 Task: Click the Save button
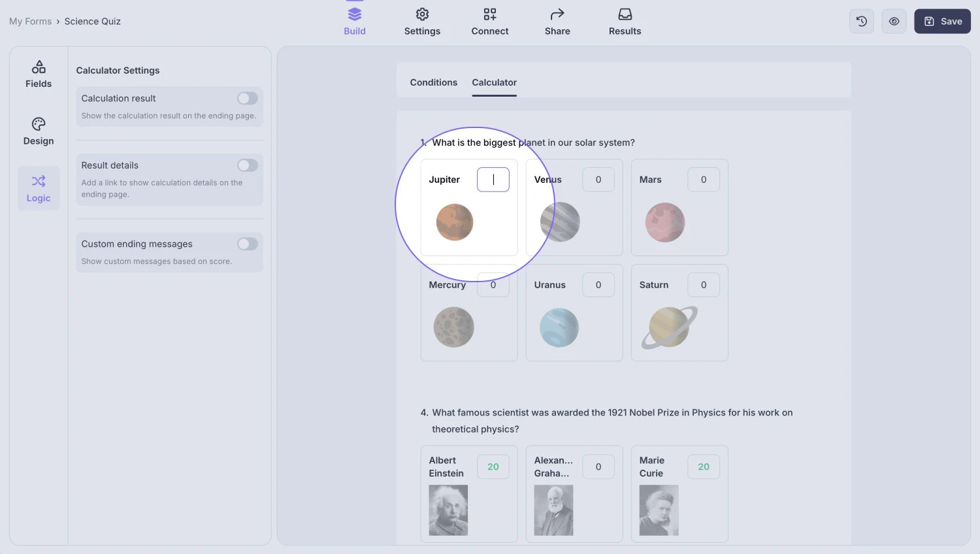[942, 21]
